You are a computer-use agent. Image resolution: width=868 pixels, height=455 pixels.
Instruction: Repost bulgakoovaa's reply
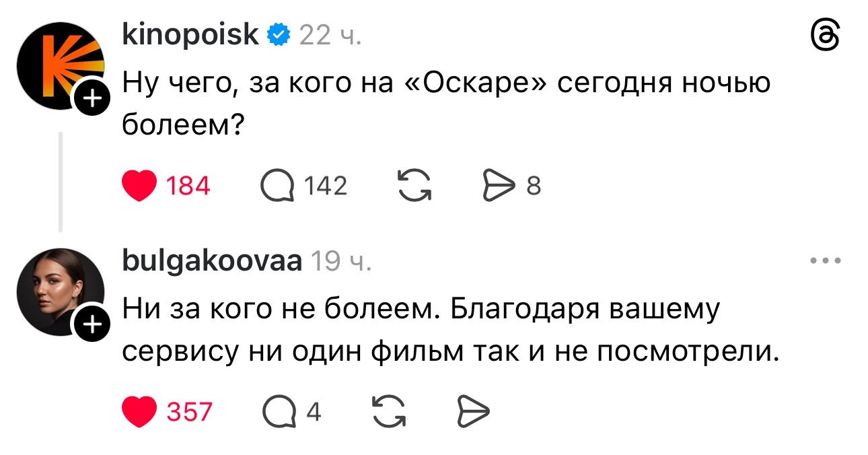pos(389,411)
